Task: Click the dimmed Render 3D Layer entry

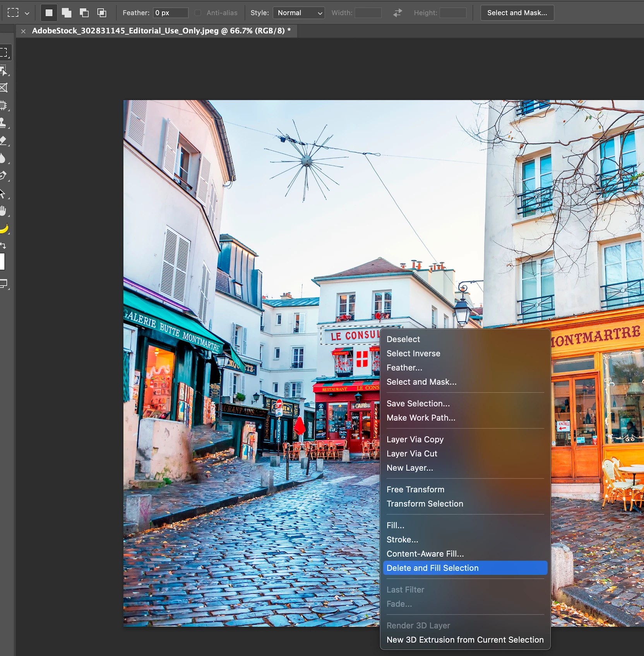Action: coord(465,626)
